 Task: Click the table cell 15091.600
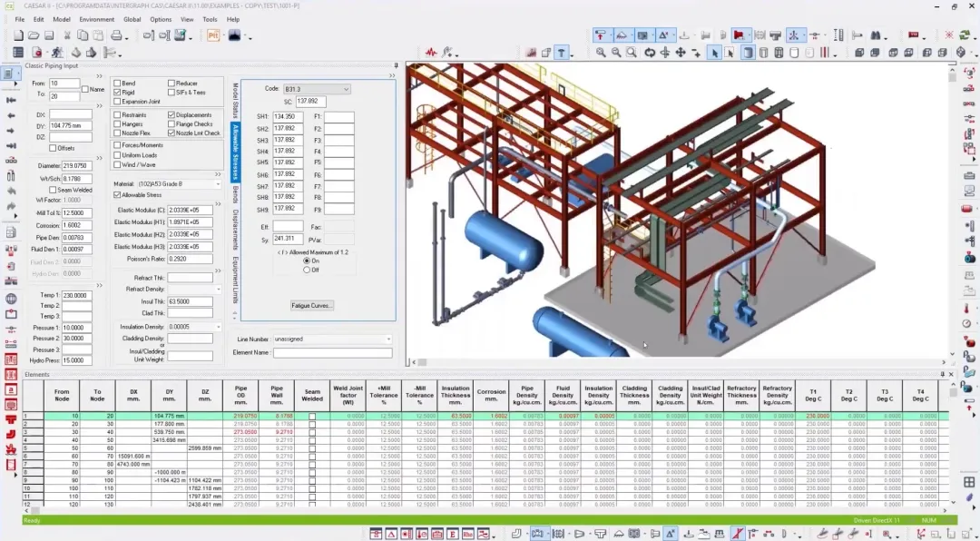pyautogui.click(x=133, y=456)
